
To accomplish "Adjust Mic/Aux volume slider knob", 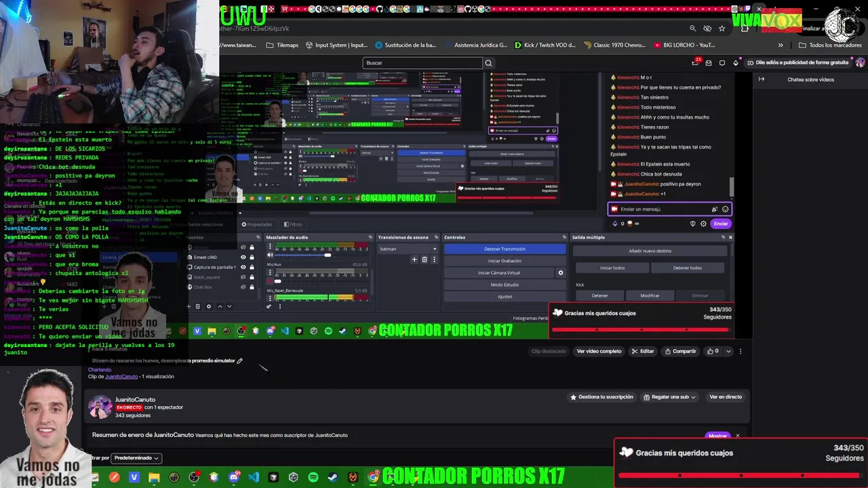I will [277, 281].
